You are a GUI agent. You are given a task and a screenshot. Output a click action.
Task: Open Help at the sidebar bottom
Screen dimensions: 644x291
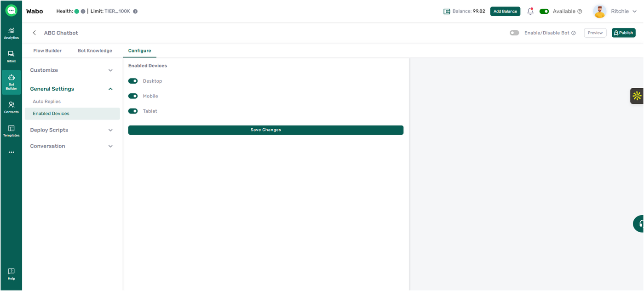[x=11, y=274]
